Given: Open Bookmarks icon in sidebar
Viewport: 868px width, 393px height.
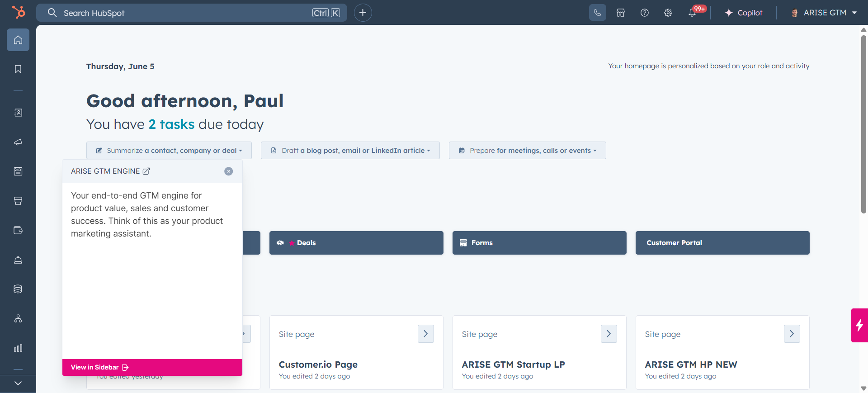Looking at the screenshot, I should (18, 69).
